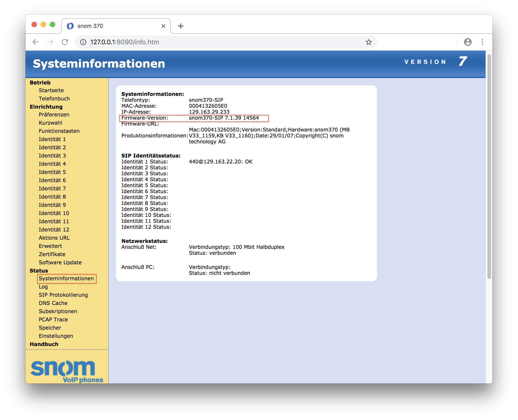Image resolution: width=518 pixels, height=420 pixels.
Task: Select Systeminformationen under Status
Action: coord(66,278)
